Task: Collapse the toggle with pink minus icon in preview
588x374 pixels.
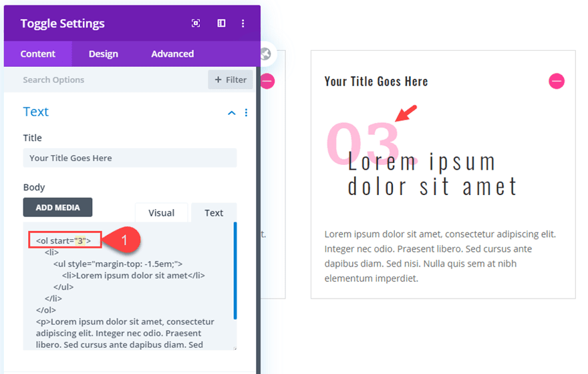Action: pos(557,81)
